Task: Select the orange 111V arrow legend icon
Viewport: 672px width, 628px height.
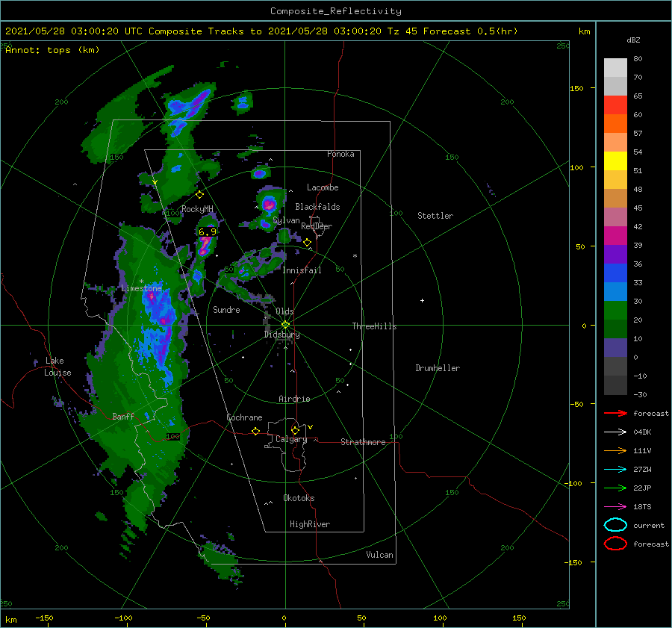Action: 615,450
